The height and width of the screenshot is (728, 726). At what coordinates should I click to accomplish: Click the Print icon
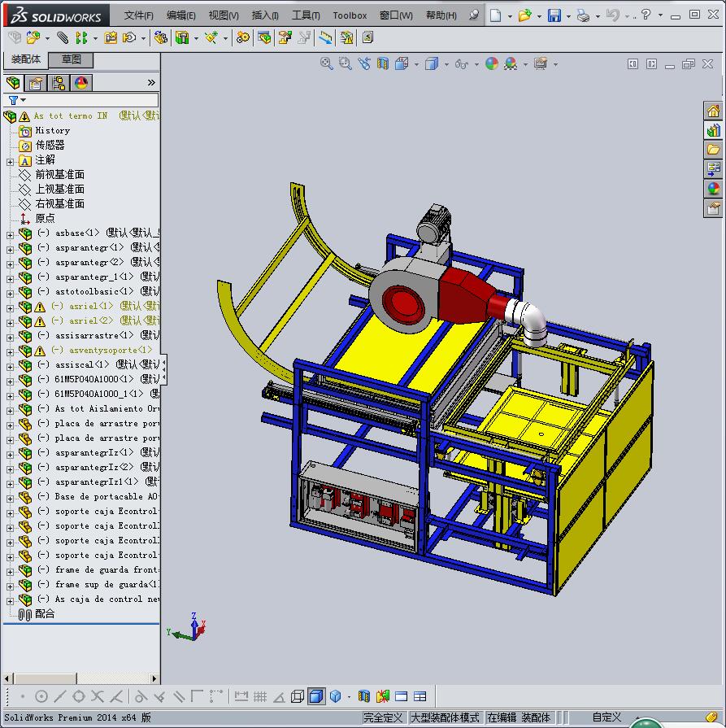tap(583, 15)
